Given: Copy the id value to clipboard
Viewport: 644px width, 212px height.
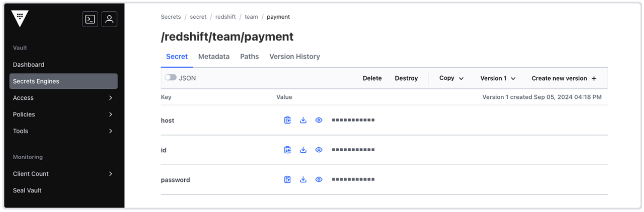Looking at the screenshot, I should (287, 150).
